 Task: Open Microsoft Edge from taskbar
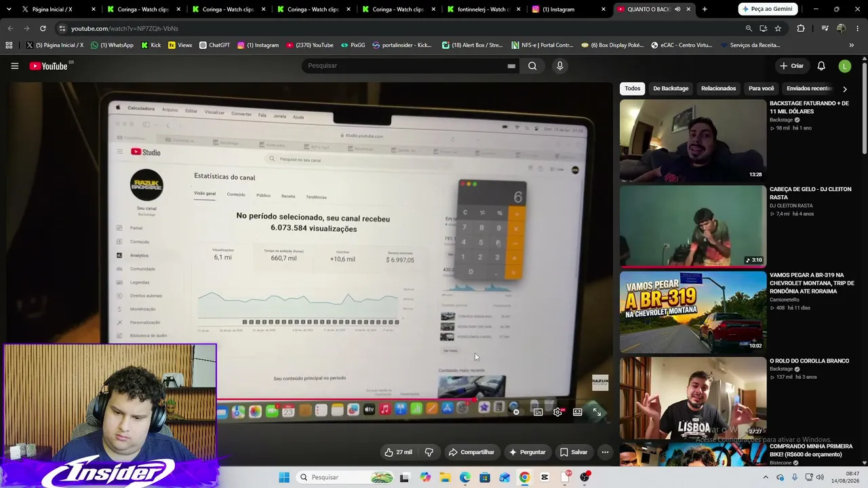coord(465,477)
